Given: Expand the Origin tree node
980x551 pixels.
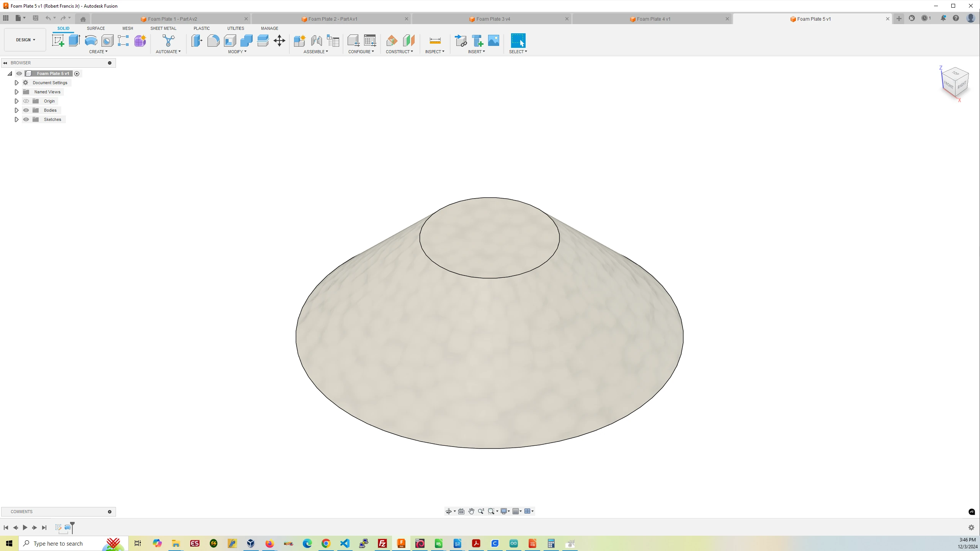Looking at the screenshot, I should coord(16,101).
